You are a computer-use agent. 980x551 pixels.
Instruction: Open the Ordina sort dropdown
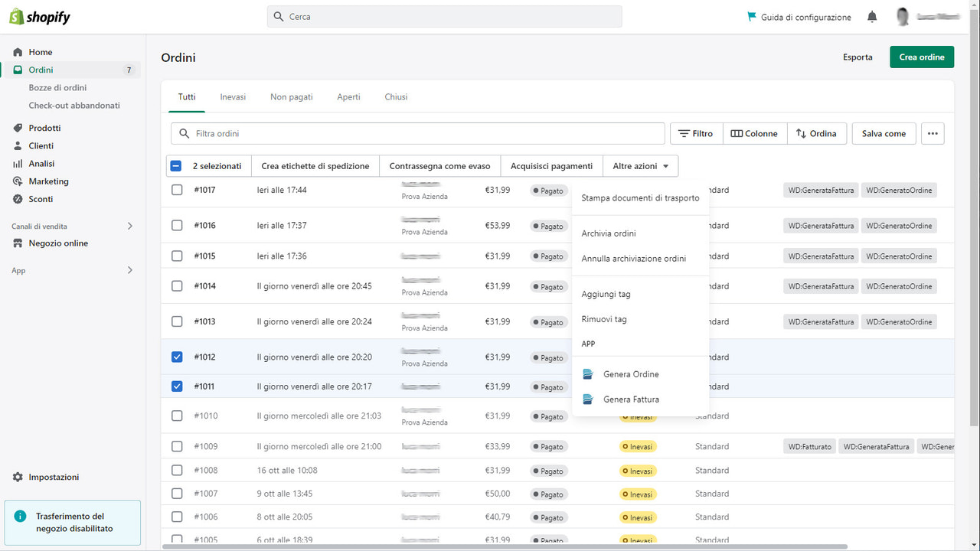pyautogui.click(x=816, y=133)
